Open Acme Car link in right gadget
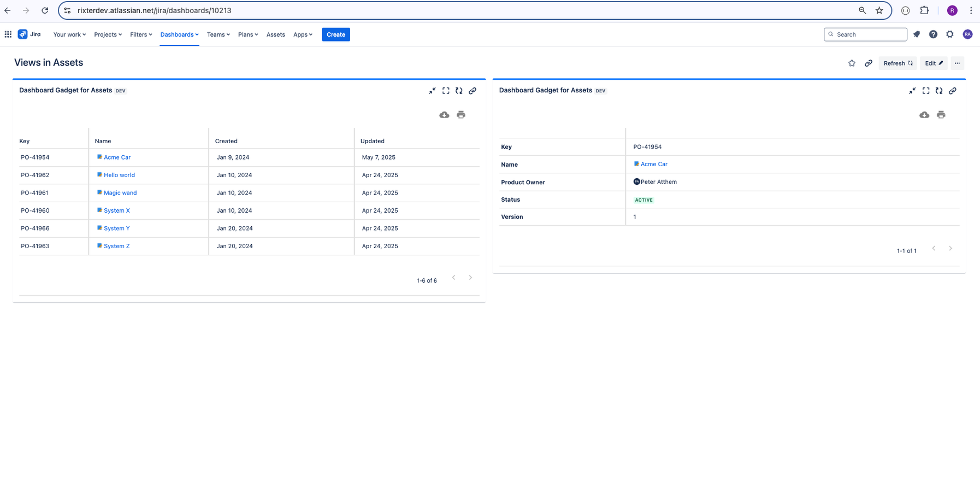 point(654,164)
